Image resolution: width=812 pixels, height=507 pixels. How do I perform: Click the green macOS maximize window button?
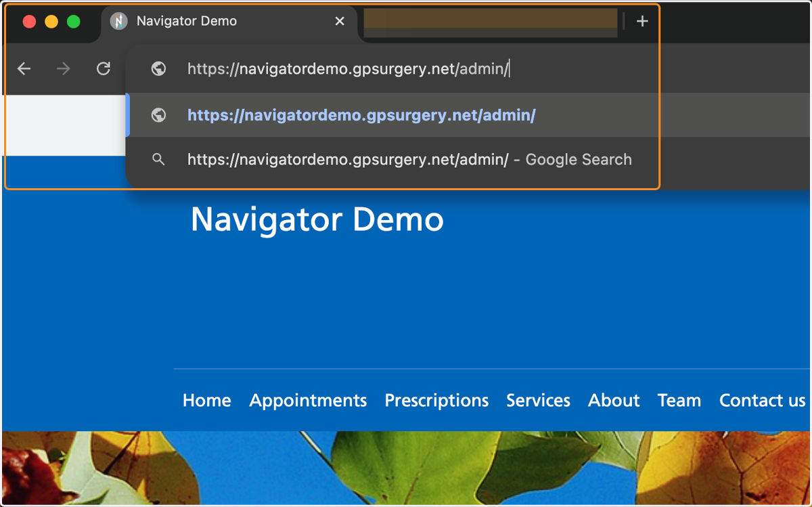tap(74, 22)
